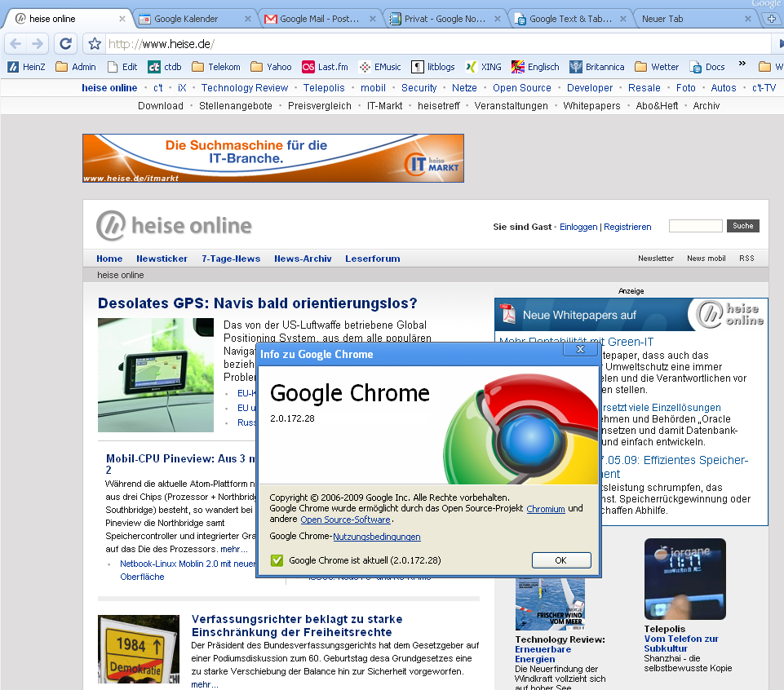Open a new tab with the plus button
The image size is (784, 690).
[772, 19]
